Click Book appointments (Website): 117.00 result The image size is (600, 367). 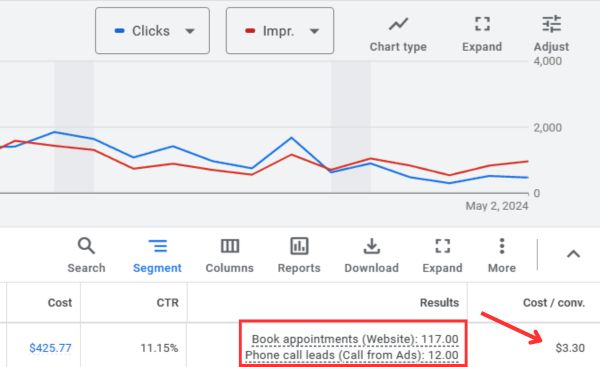[355, 339]
